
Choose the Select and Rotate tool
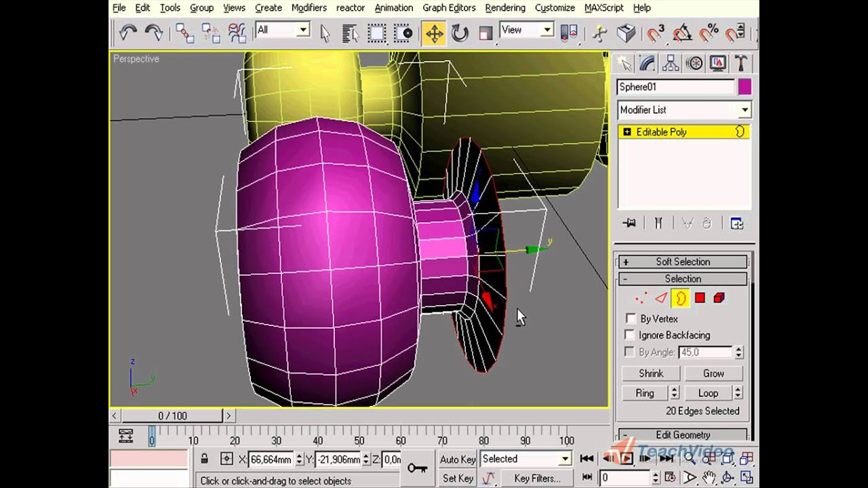coord(460,32)
